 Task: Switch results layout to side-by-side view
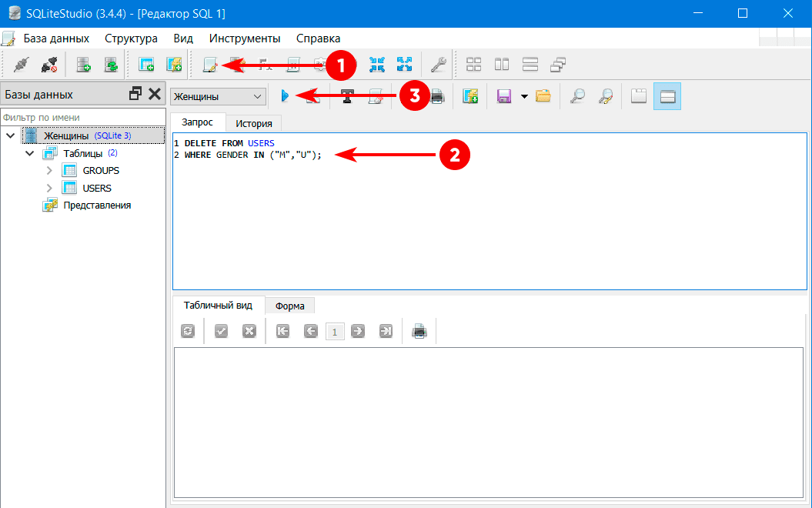click(x=501, y=65)
